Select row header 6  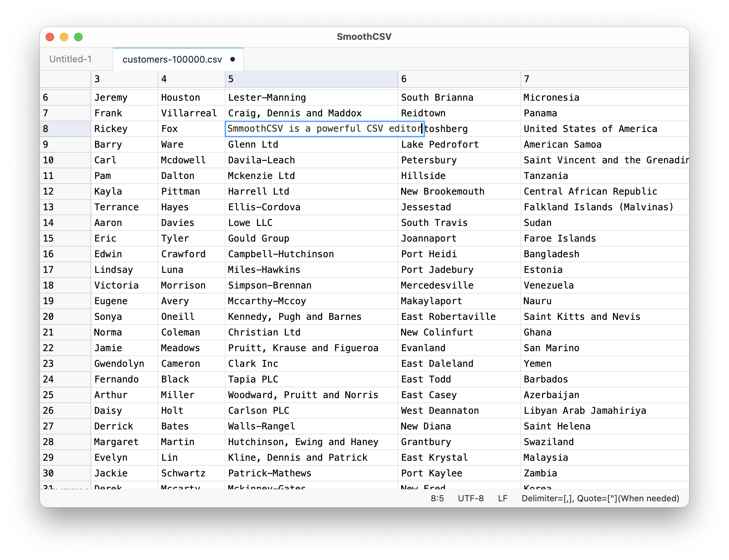point(65,97)
